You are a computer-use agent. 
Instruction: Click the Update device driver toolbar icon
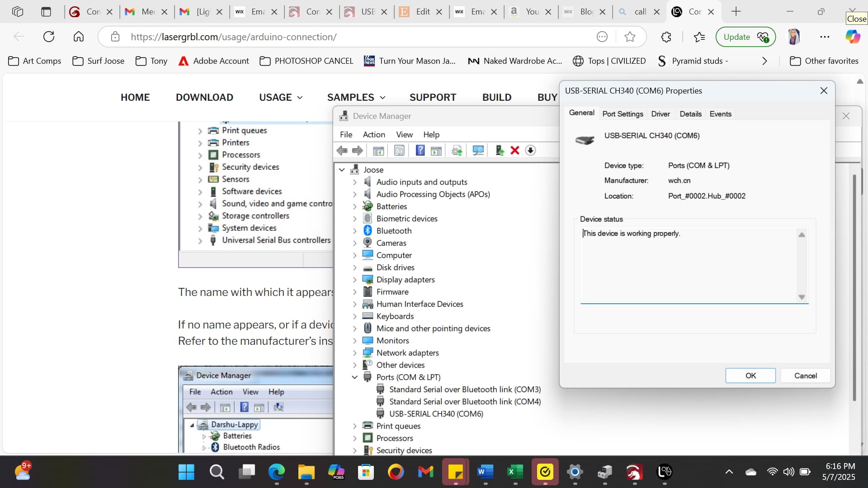coord(500,150)
